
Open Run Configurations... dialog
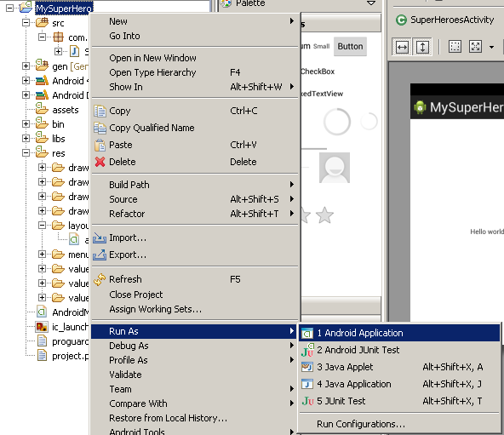(399, 424)
